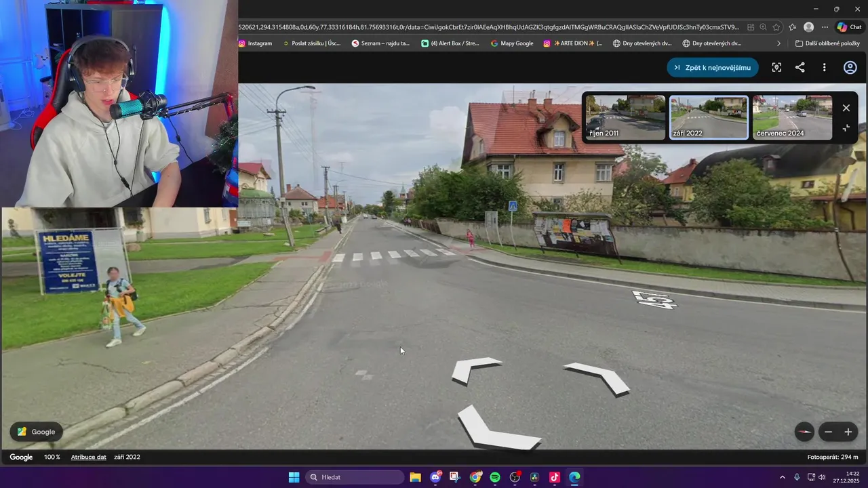Open 'Poslat zásilku' bookmark

click(311, 43)
